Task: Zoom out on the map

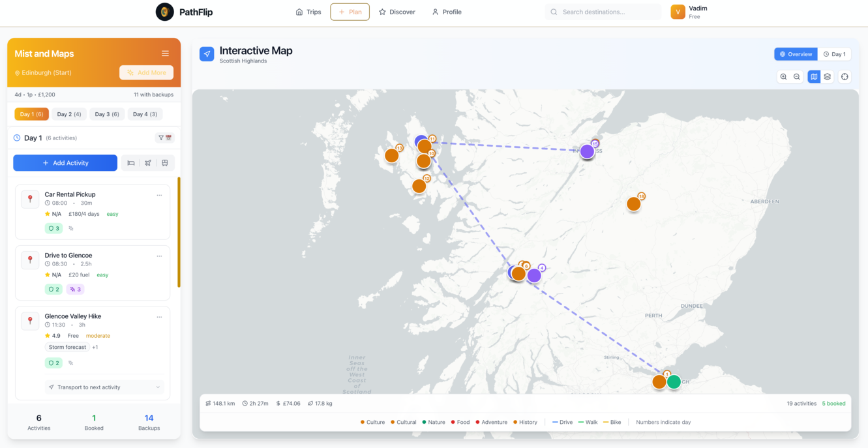Action: pos(796,77)
